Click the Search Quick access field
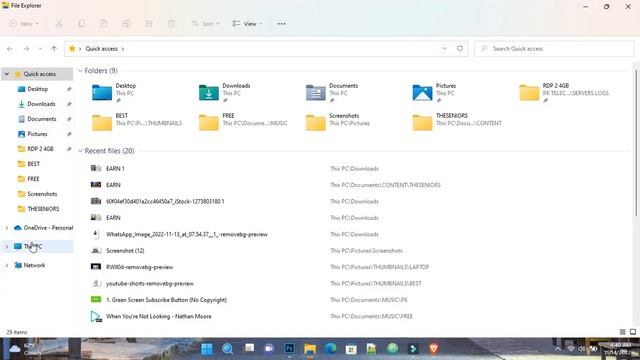This screenshot has height=360, width=640. coord(554,49)
